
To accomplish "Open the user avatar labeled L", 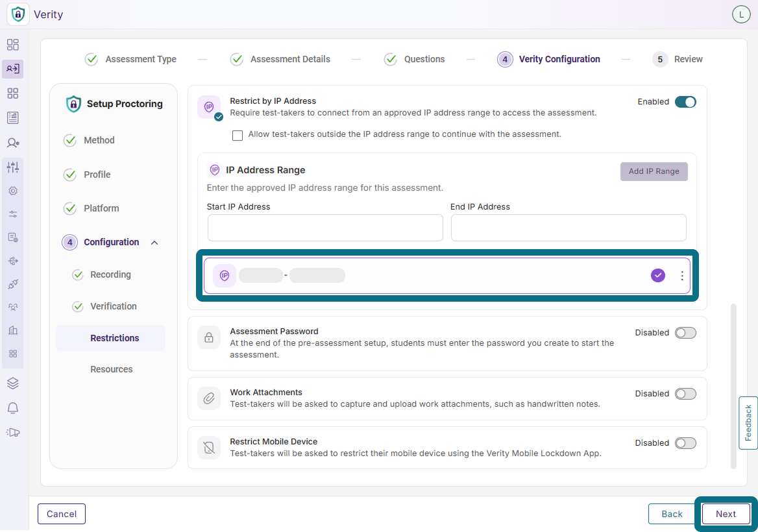I will point(741,14).
